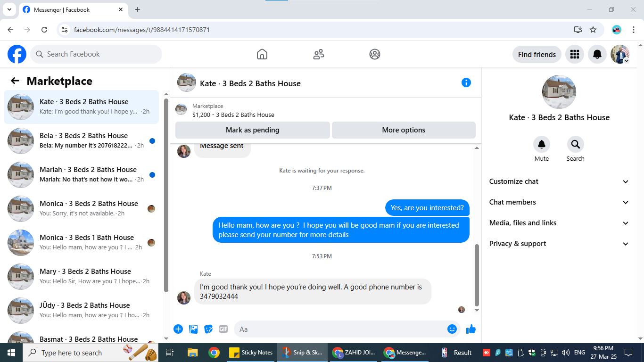Viewport: 644px width, 362px height.
Task: Click the Search Facebook field
Action: [x=96, y=54]
